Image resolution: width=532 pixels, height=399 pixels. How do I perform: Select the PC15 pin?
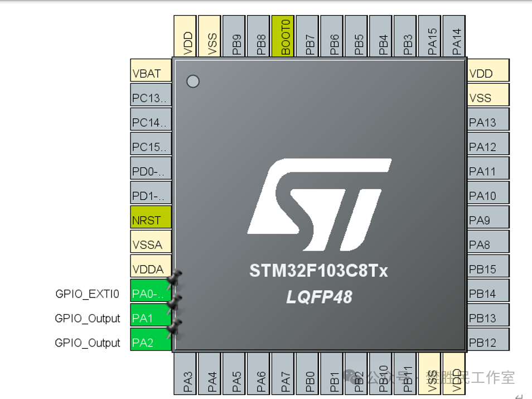tap(151, 143)
